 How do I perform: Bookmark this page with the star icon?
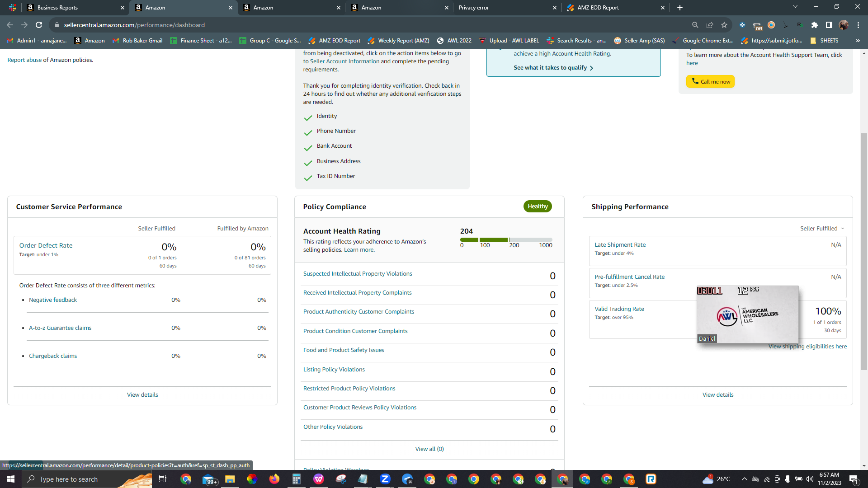click(x=724, y=25)
